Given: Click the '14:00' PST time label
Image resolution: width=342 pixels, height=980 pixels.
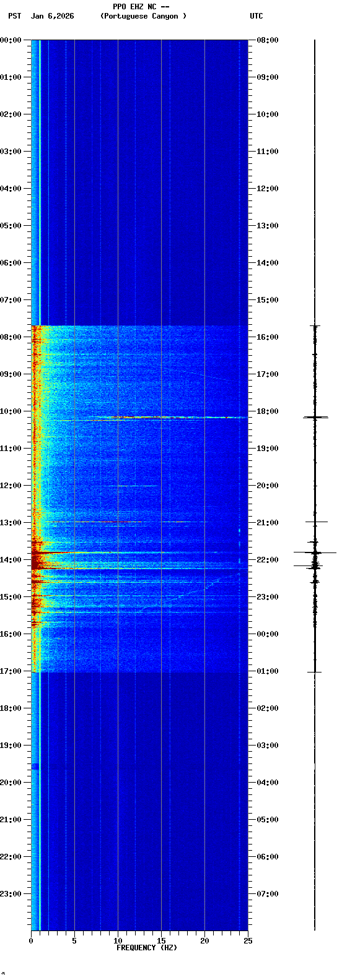Looking at the screenshot, I should click(11, 560).
